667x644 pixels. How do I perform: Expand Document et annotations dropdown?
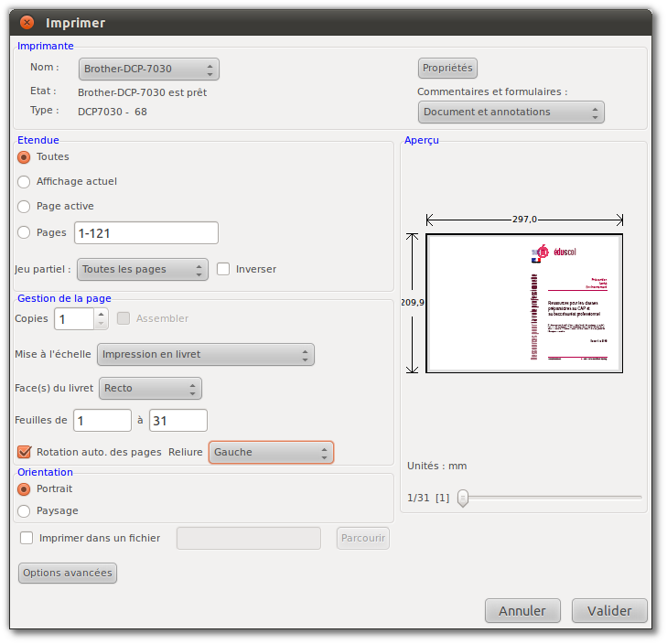511,112
